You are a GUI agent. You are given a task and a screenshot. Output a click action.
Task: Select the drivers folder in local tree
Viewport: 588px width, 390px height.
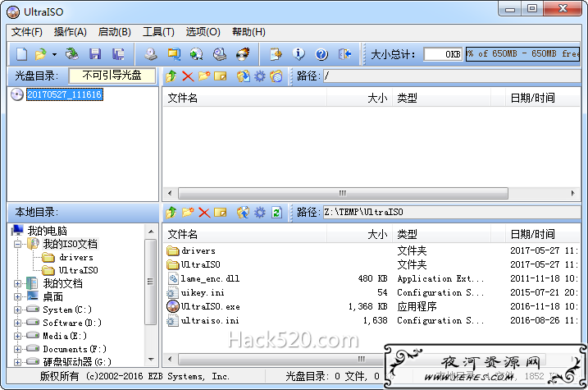coord(76,258)
